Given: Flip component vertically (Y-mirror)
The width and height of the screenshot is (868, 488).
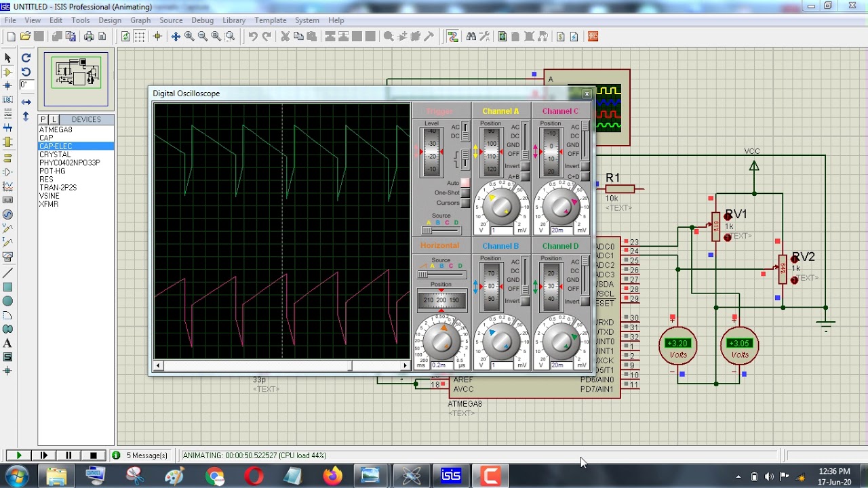Looking at the screenshot, I should (x=26, y=116).
